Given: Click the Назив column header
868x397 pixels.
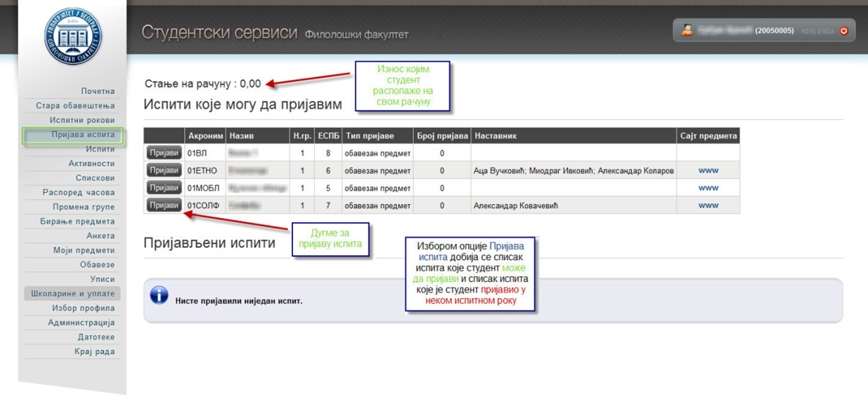Looking at the screenshot, I should pyautogui.click(x=241, y=136).
